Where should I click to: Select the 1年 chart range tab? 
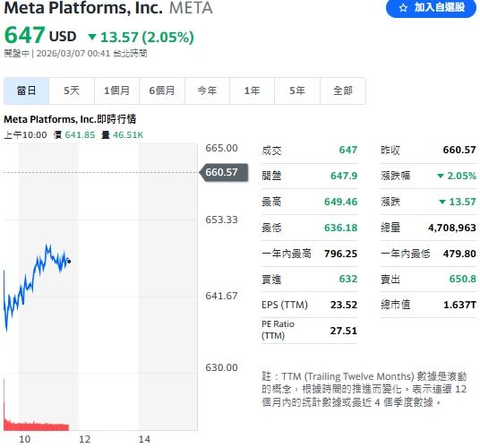pos(252,90)
